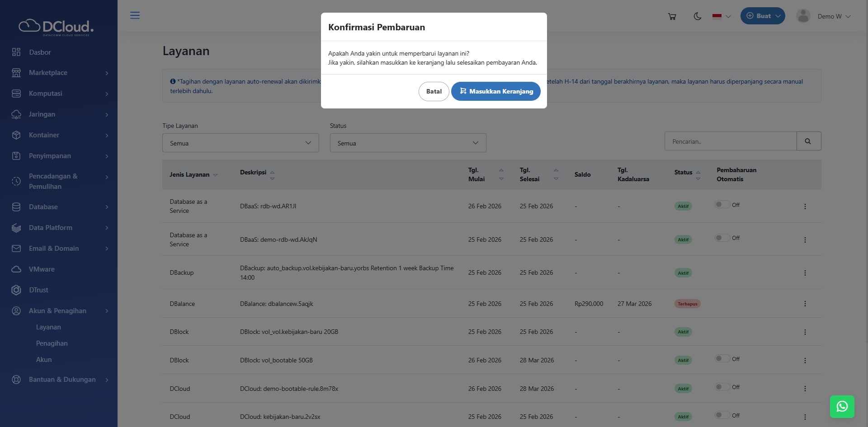868x427 pixels.
Task: Click the shopping cart icon in header
Action: tap(672, 16)
